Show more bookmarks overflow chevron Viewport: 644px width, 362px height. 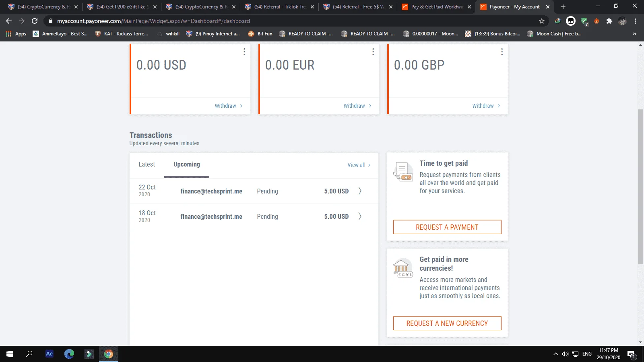635,34
